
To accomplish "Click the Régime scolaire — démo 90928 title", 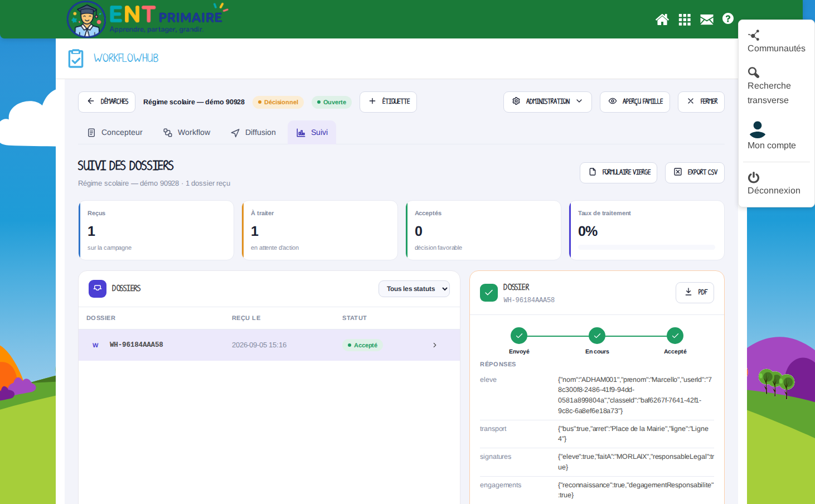I will 194,102.
